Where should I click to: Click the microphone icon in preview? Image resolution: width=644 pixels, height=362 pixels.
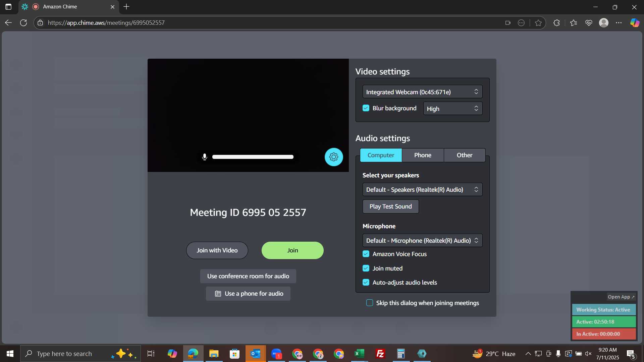205,157
